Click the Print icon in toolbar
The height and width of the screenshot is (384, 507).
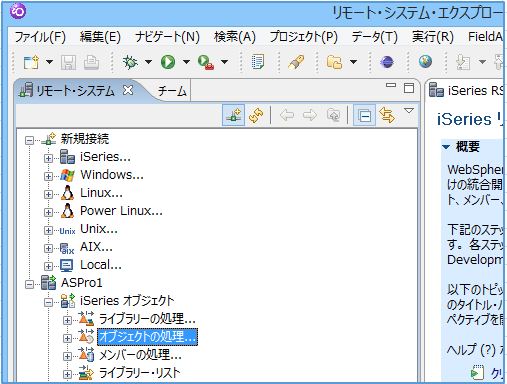click(x=91, y=62)
